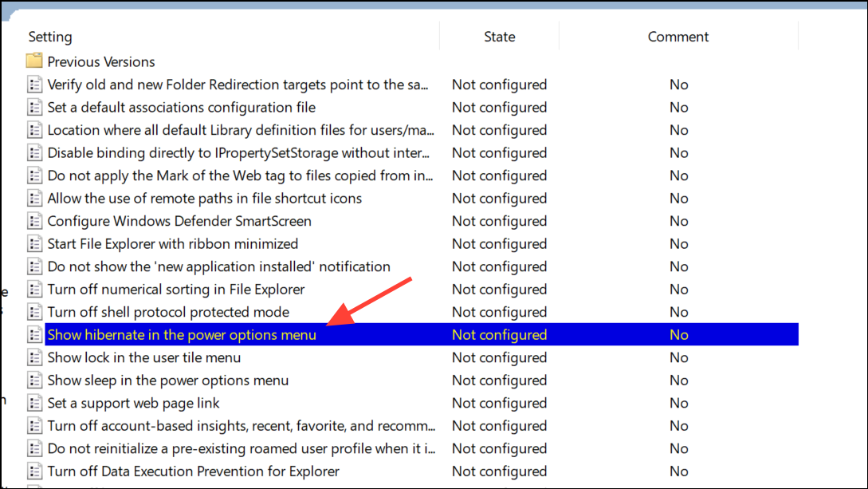The image size is (868, 489).
Task: Click policy icon for 'Show sleep in the power options menu'
Action: (34, 380)
